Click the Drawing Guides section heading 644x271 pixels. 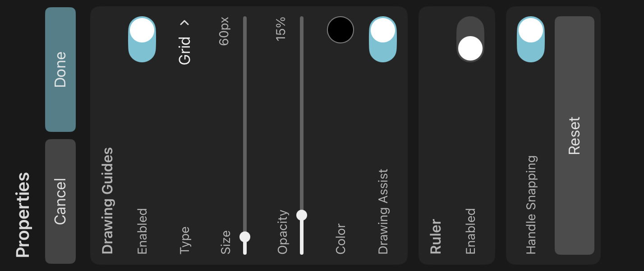coord(107,201)
